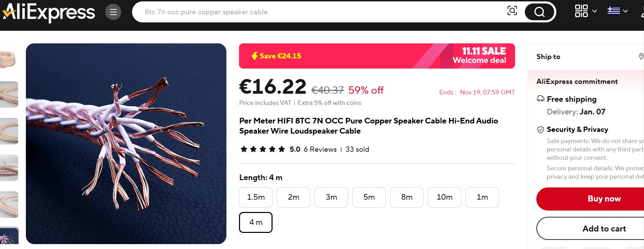The height and width of the screenshot is (249, 644).
Task: Click the location pin next to Ship to
Action: tap(641, 57)
